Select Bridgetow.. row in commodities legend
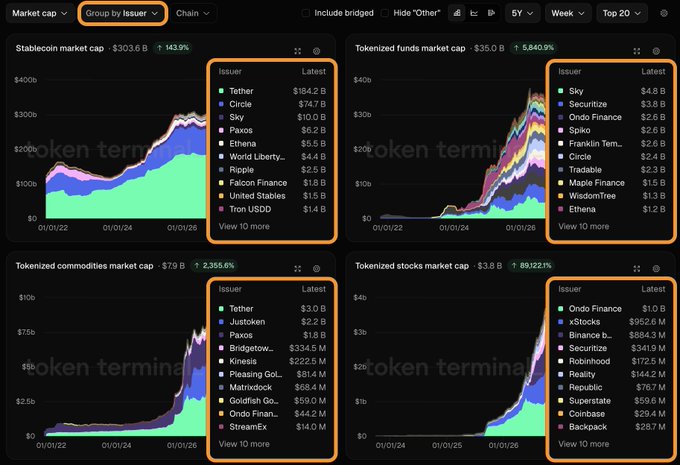The image size is (680, 465). tap(272, 348)
